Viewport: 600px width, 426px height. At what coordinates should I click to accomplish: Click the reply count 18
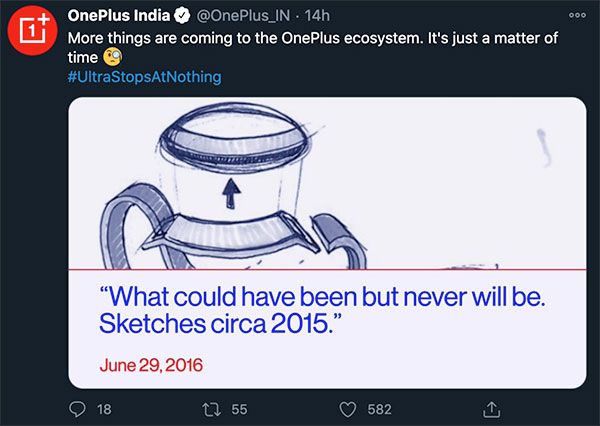click(x=104, y=409)
